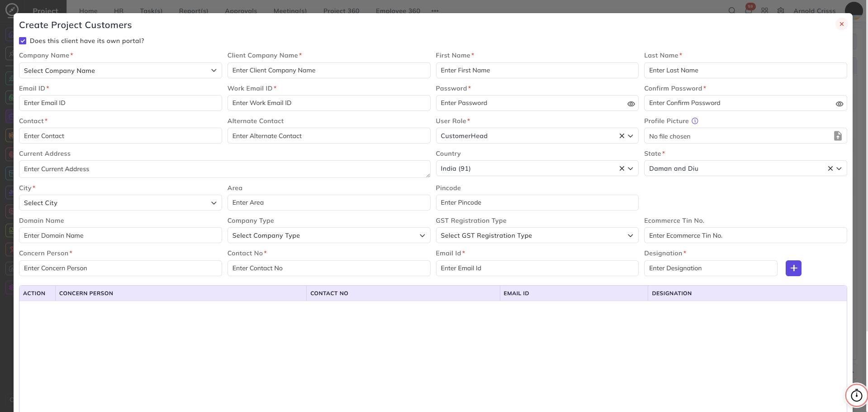Open the timer clock floating icon
Image resolution: width=868 pixels, height=412 pixels.
coord(856,395)
